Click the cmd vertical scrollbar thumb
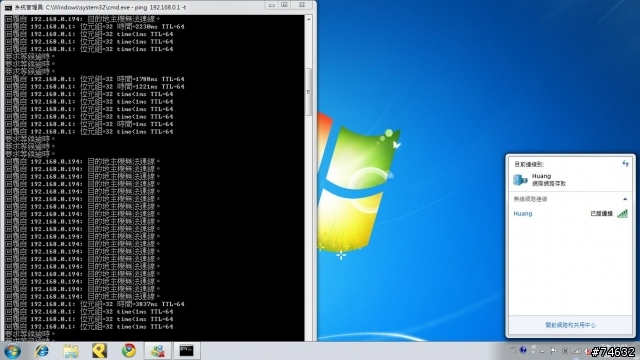Viewport: 640px width, 360px height. tap(309, 91)
